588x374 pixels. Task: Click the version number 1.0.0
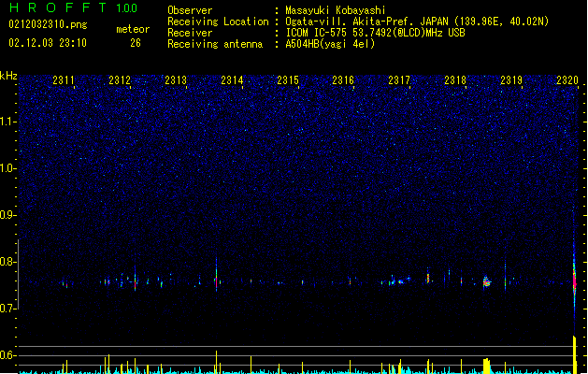click(x=127, y=8)
